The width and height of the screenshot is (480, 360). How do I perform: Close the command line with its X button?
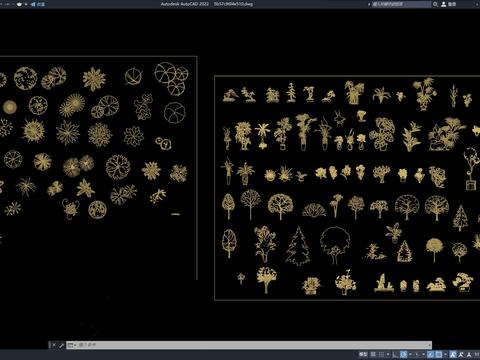(x=54, y=345)
